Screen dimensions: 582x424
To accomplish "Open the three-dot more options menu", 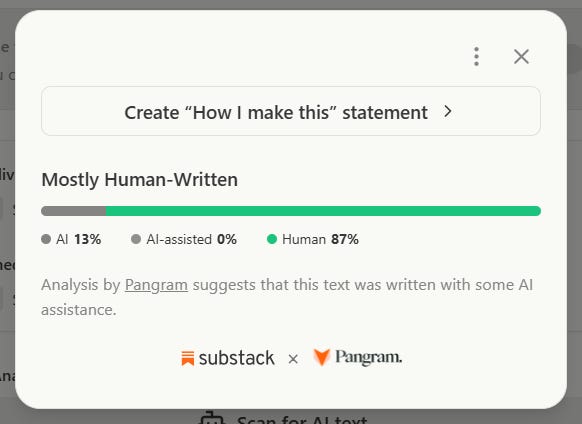I will 476,57.
